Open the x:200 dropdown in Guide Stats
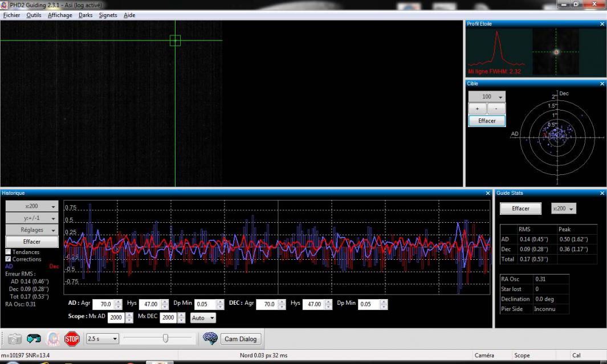This screenshot has height=364, width=607. click(x=564, y=208)
